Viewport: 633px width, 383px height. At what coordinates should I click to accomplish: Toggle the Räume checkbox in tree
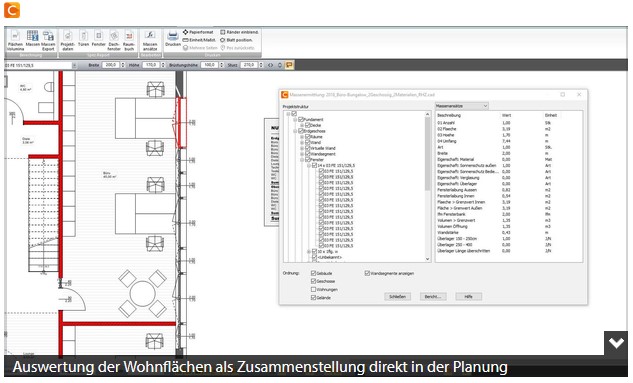tap(308, 137)
